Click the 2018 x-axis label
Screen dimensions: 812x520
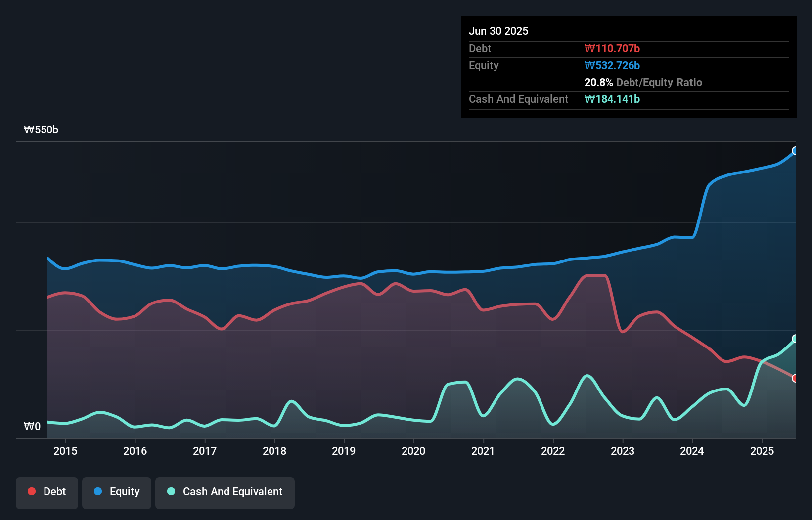click(x=274, y=451)
